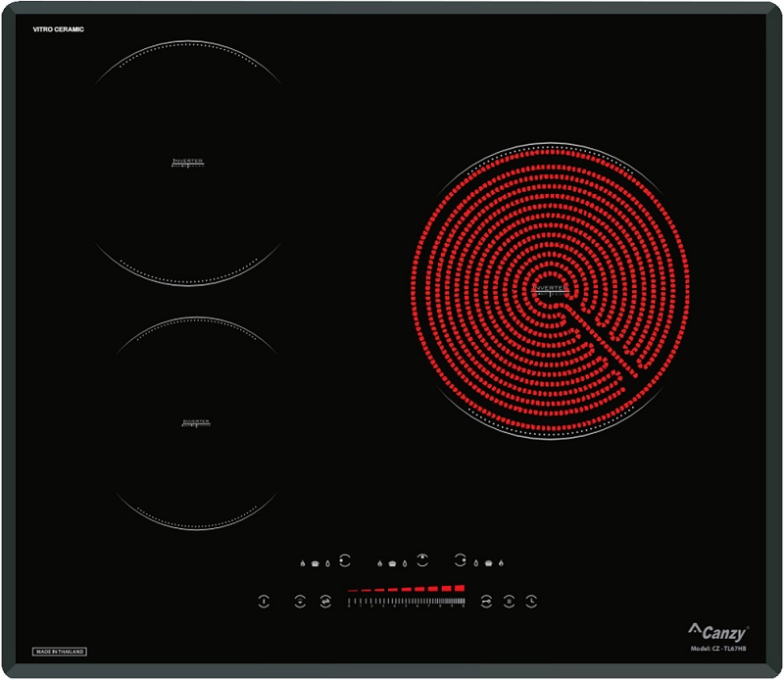Tap last flame icon in leftmost preset group
Image resolution: width=784 pixels, height=680 pixels.
click(x=327, y=563)
